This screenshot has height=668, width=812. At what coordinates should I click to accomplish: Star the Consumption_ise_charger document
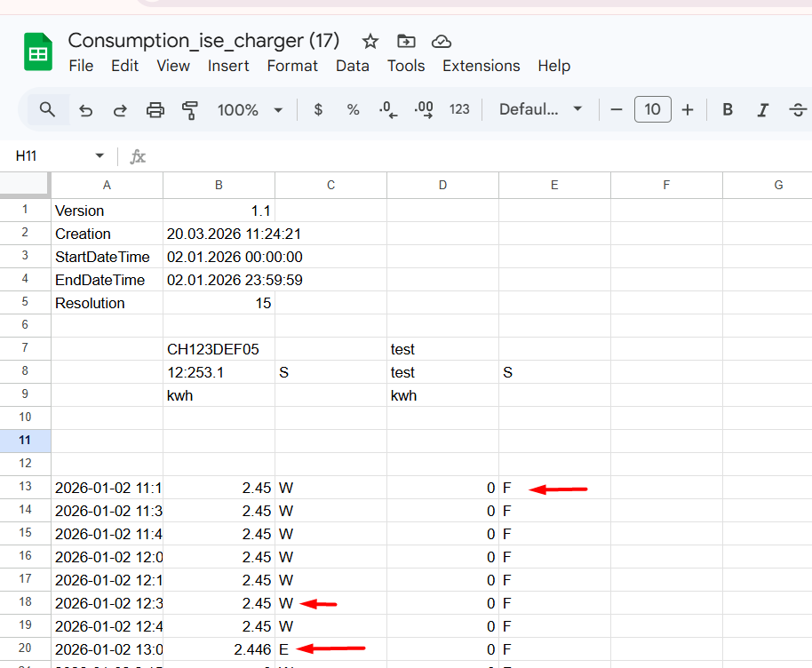tap(370, 41)
